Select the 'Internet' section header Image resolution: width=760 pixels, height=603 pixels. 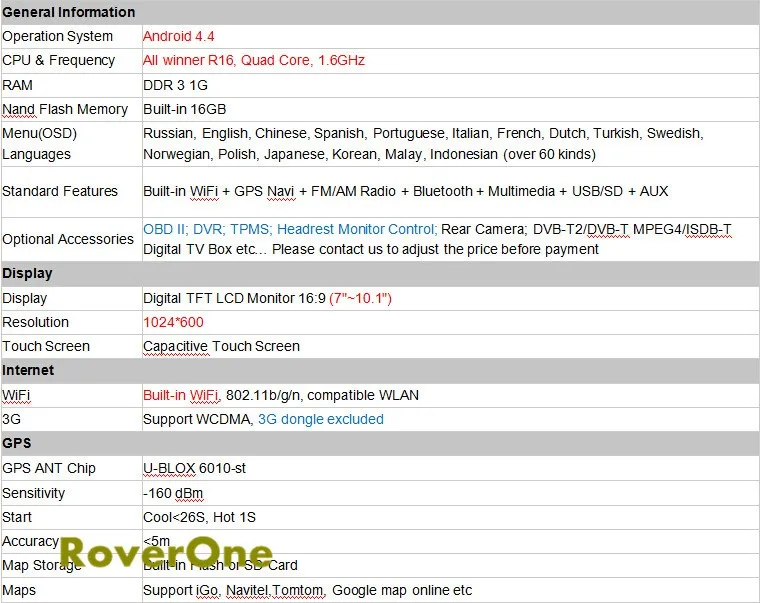pos(380,370)
